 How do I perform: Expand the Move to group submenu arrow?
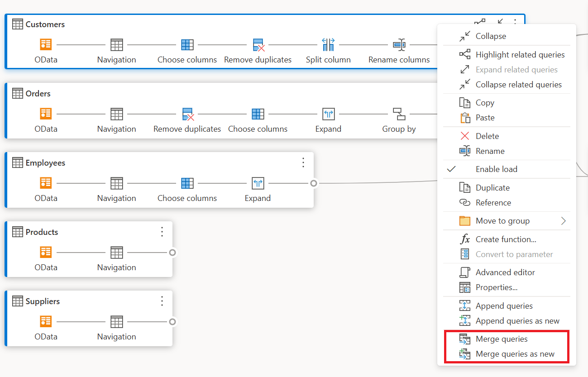coord(564,221)
